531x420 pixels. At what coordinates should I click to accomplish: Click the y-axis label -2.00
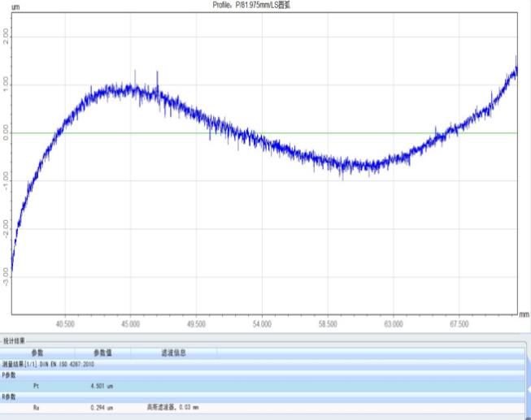tap(6, 229)
